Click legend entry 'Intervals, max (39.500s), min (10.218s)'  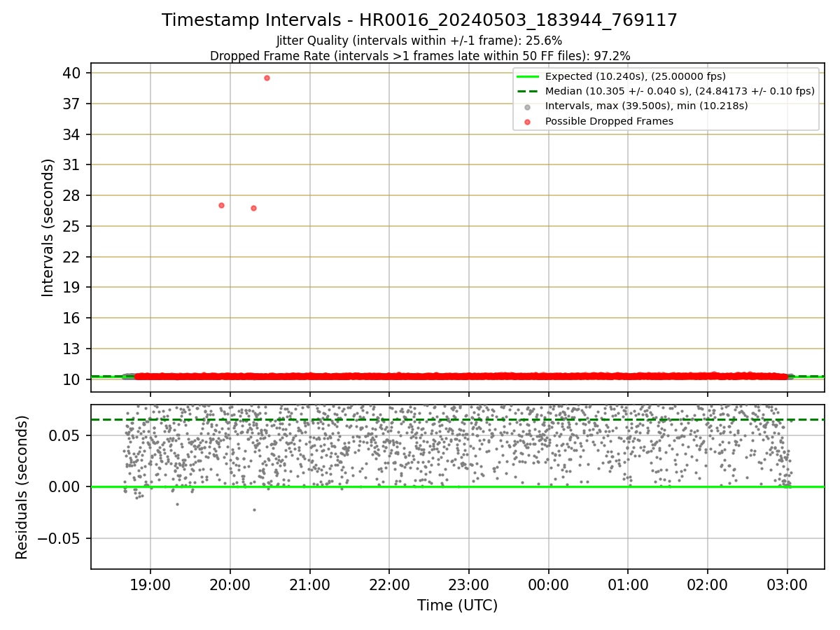(647, 106)
